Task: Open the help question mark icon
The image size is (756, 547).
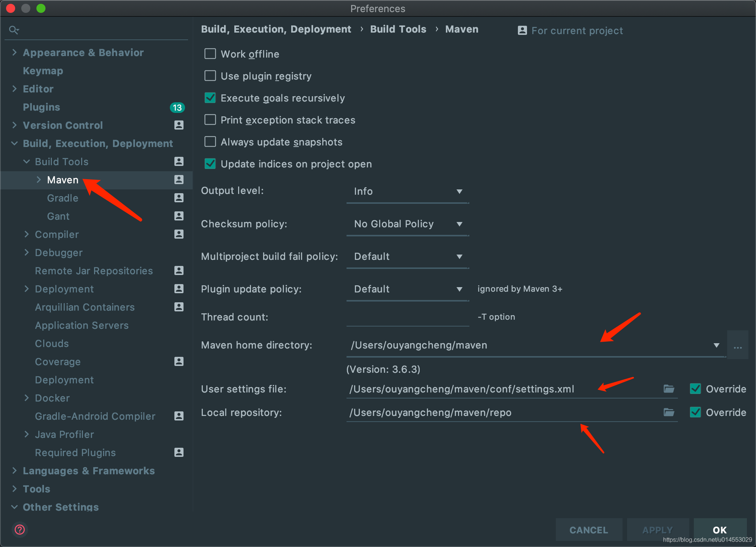Action: point(19,530)
